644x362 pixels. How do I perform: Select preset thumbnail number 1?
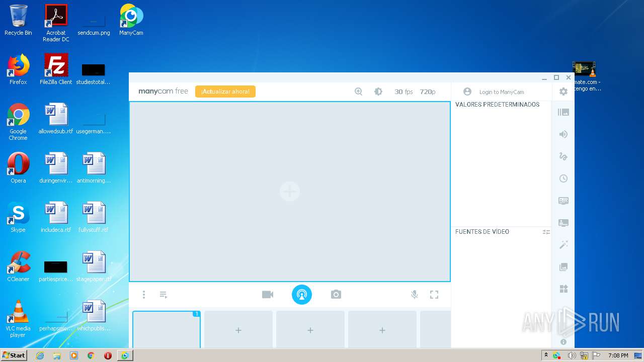click(167, 329)
